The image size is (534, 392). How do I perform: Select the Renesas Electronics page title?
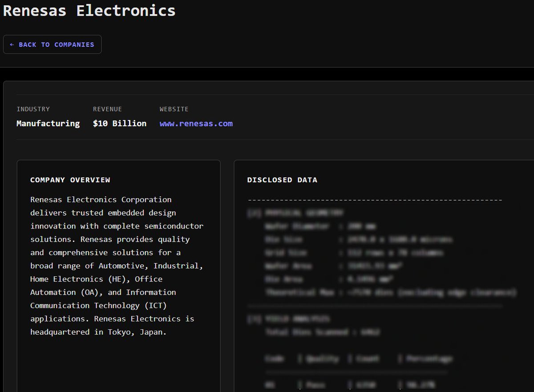click(x=89, y=10)
